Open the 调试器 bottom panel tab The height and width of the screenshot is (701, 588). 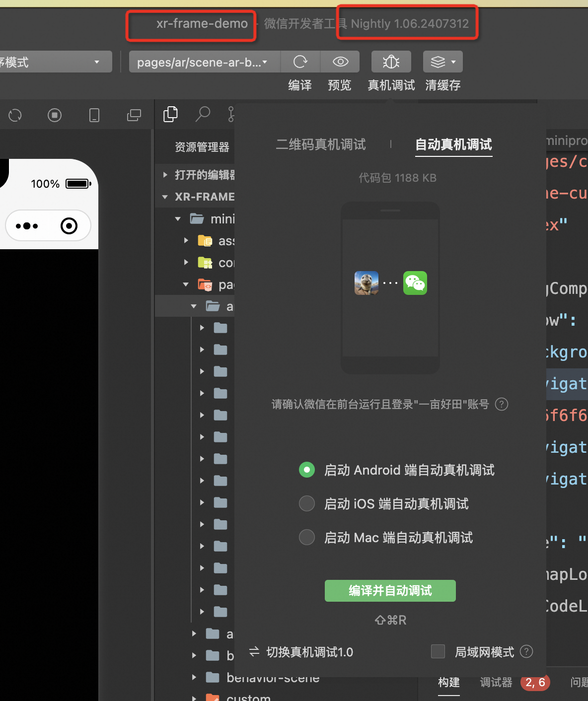tap(496, 683)
